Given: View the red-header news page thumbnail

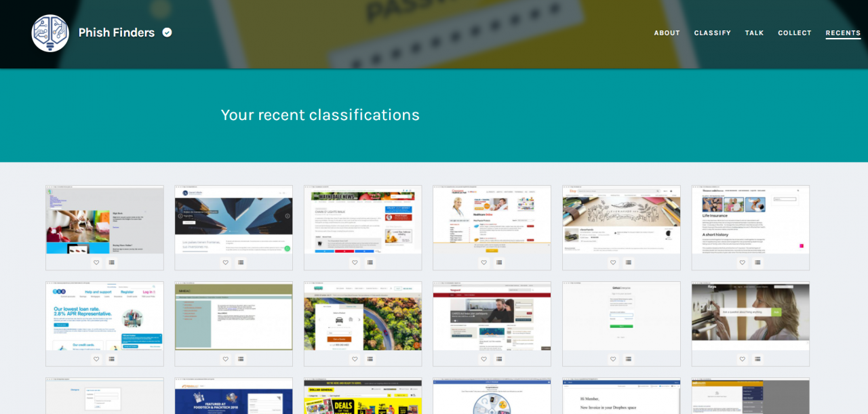Looking at the screenshot, I should click(492, 316).
